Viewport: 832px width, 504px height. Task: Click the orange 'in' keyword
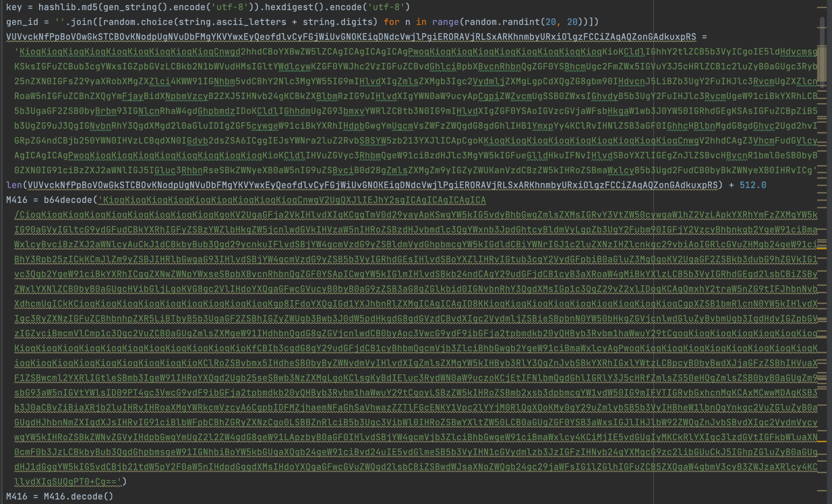[x=421, y=22]
